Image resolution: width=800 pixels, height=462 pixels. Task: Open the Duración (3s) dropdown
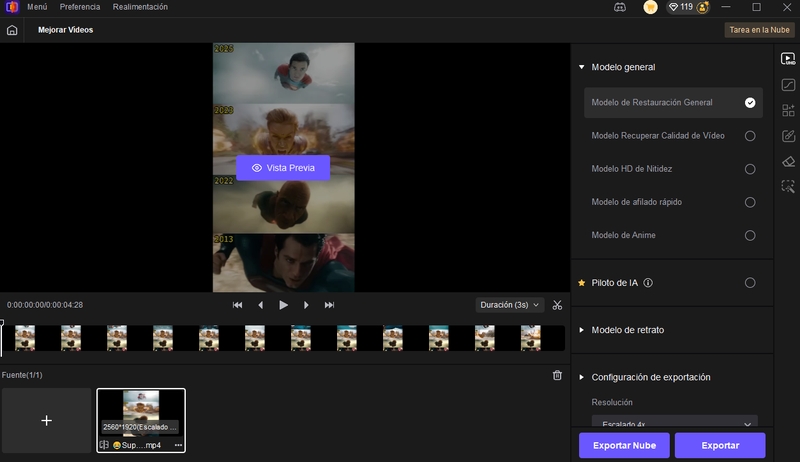509,305
